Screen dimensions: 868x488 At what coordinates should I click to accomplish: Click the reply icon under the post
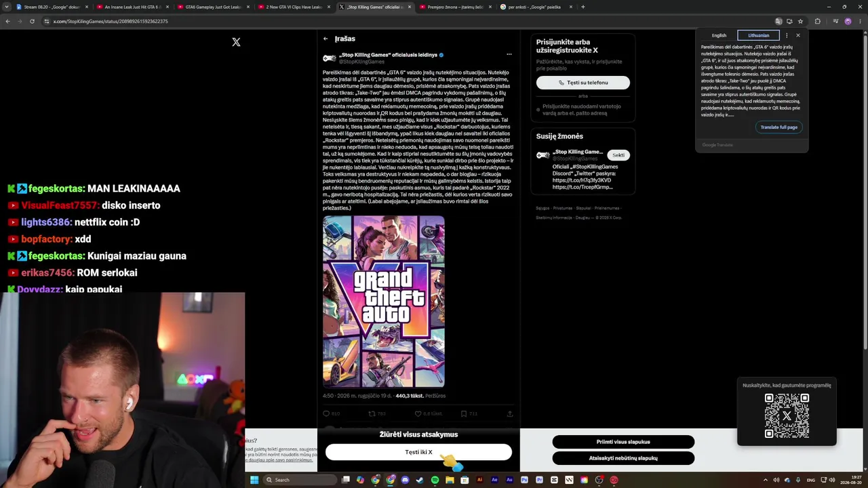pos(326,413)
